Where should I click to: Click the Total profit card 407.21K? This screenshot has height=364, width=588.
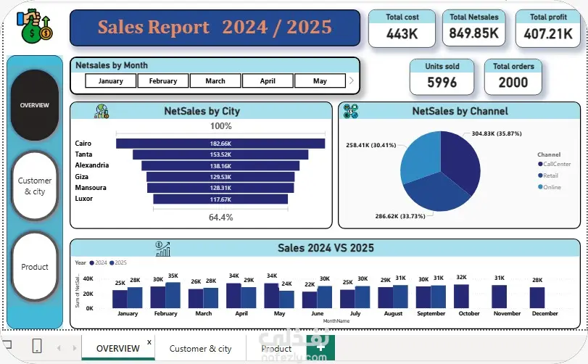pyautogui.click(x=548, y=28)
